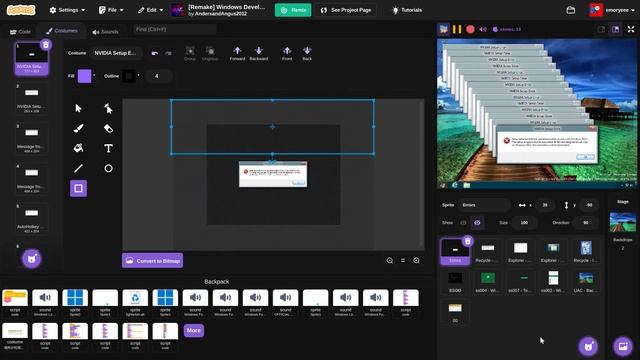Pick the Eraser tool

click(x=108, y=128)
